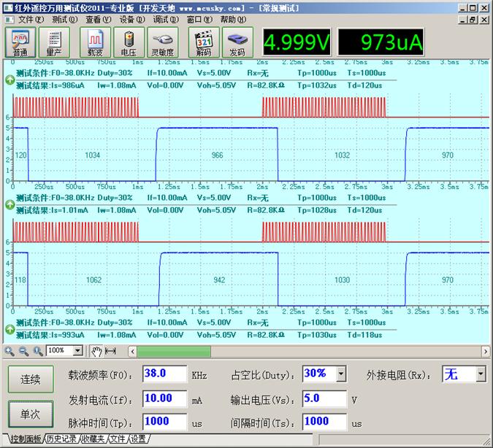Screen dimensions: 493x448
Task: Open the 灵敏度 sensitivity test
Action: 162,42
